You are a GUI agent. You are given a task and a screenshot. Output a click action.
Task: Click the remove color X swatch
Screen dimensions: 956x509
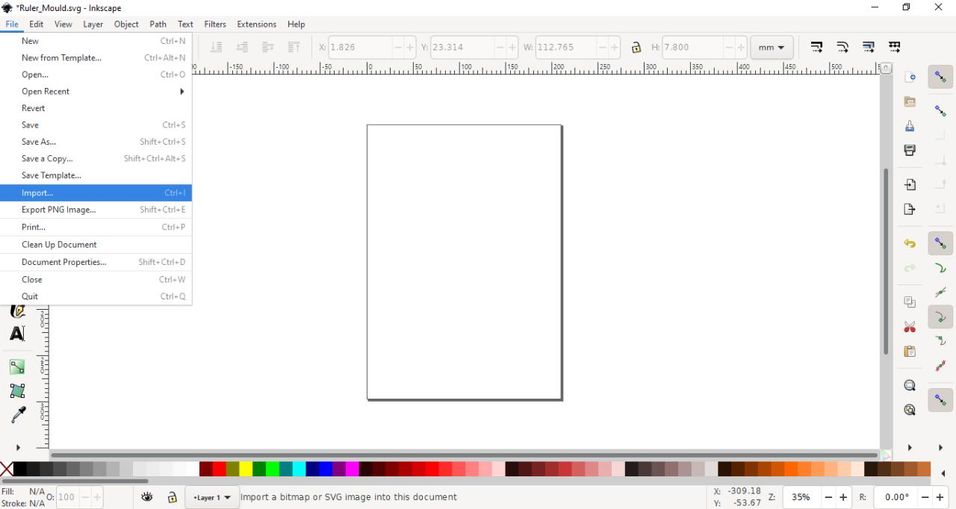6,469
